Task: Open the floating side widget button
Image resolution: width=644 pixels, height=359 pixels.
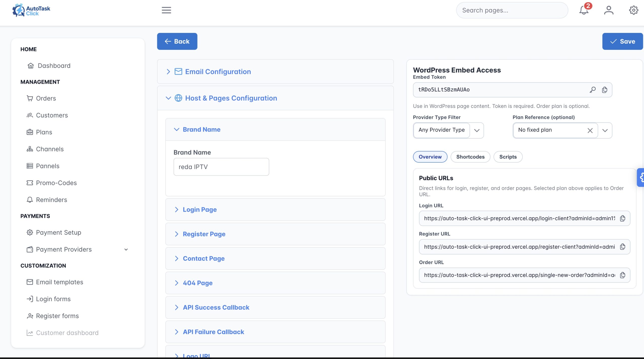Action: point(641,177)
